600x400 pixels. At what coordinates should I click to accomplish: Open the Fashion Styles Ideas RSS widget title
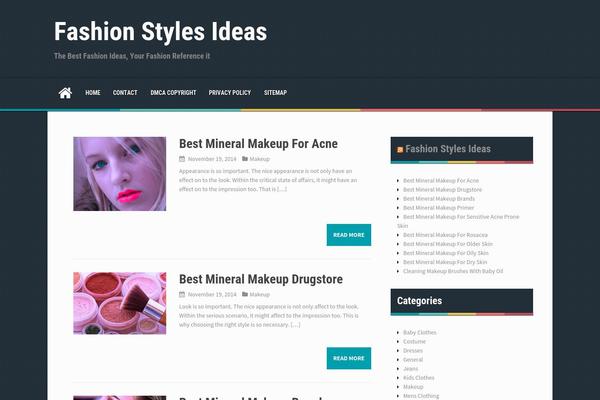pyautogui.click(x=448, y=149)
